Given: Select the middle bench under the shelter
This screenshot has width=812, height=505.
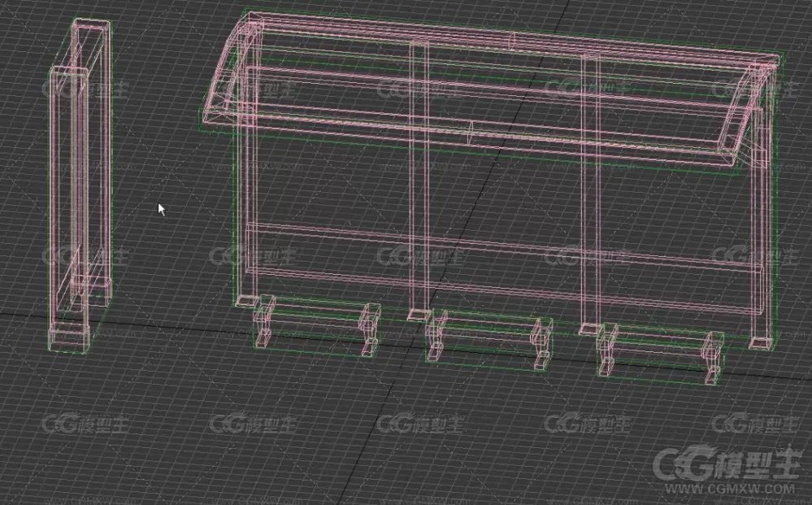Looking at the screenshot, I should pos(489,340).
